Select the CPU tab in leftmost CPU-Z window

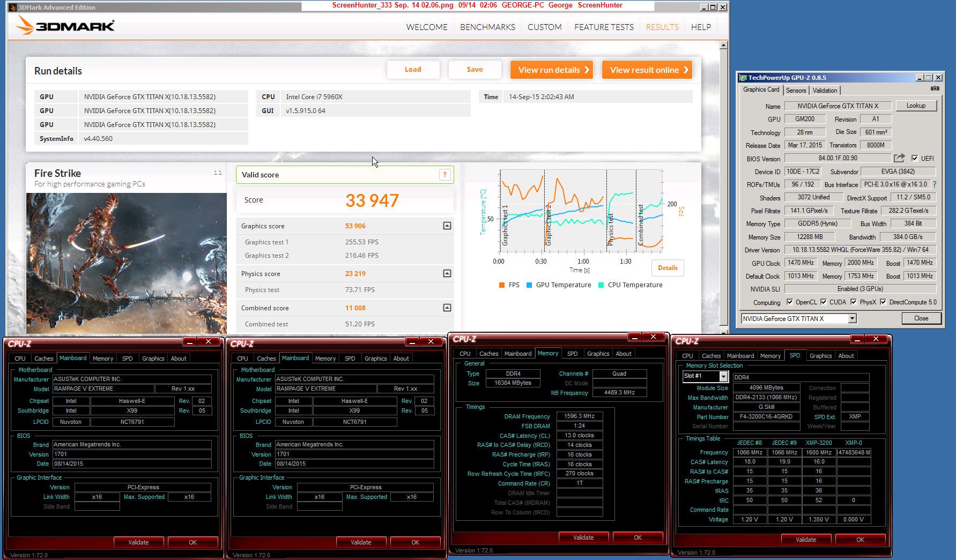(x=20, y=359)
